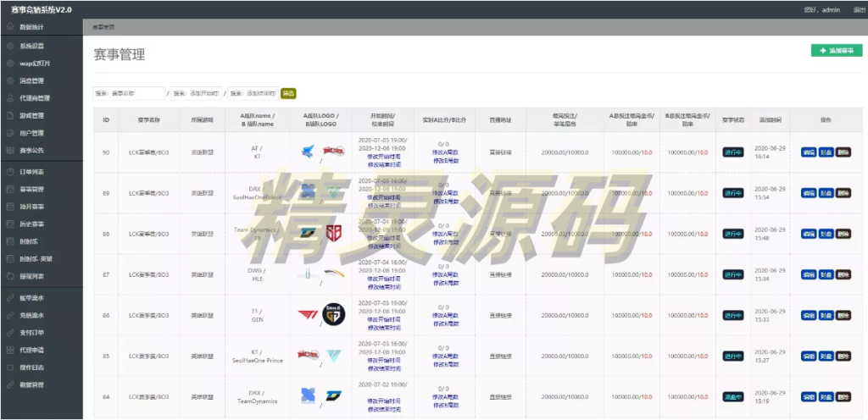Click 编辑 for match ID 86

(x=809, y=315)
